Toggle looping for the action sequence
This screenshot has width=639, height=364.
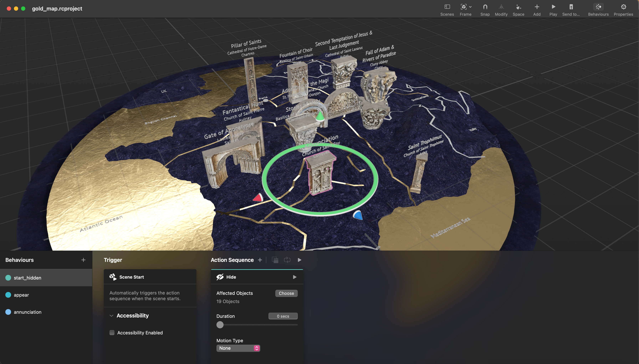[287, 260]
